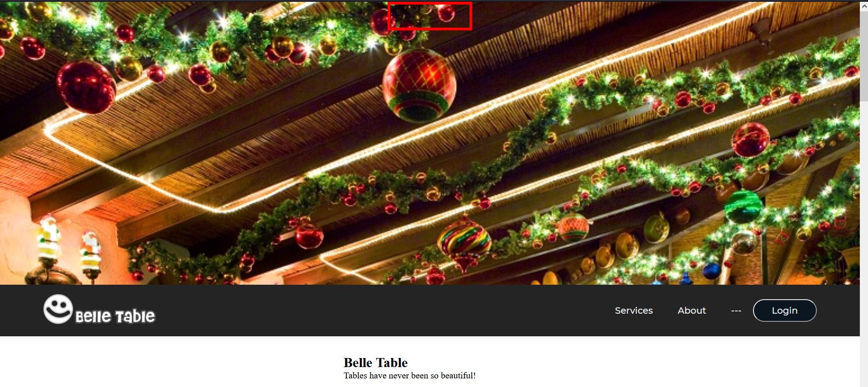This screenshot has height=387, width=868.
Task: Click the large red and gold plaid ornament
Action: 419,85
